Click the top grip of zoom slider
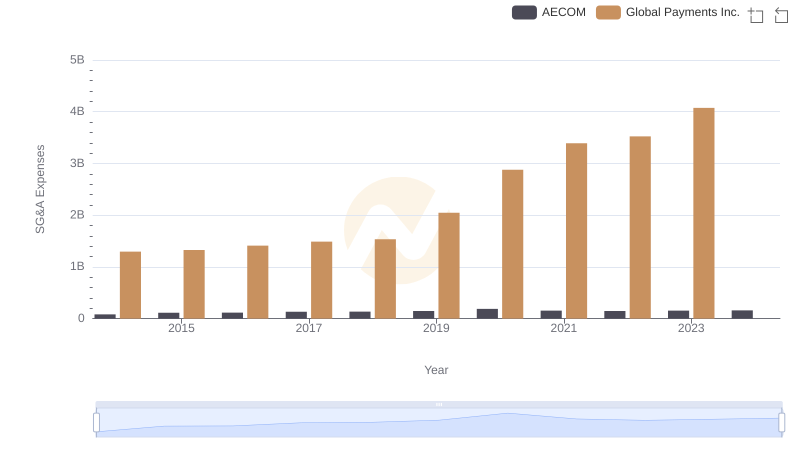 click(x=439, y=404)
